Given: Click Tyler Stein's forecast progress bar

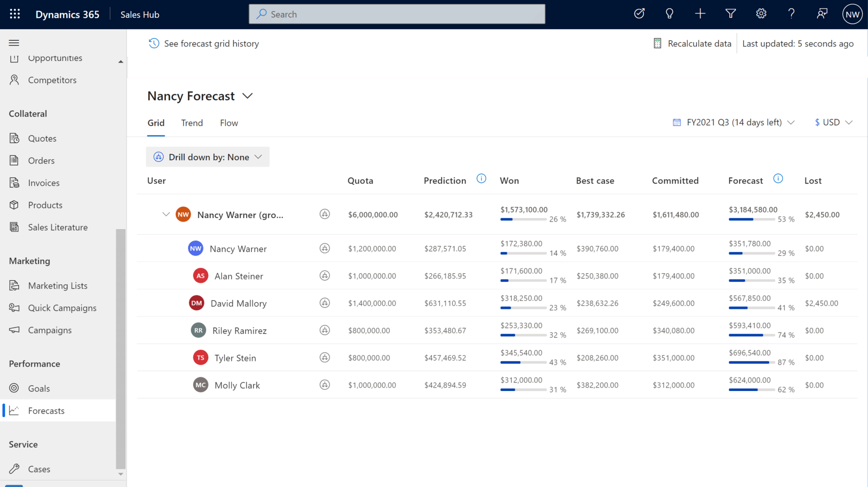Looking at the screenshot, I should (751, 363).
